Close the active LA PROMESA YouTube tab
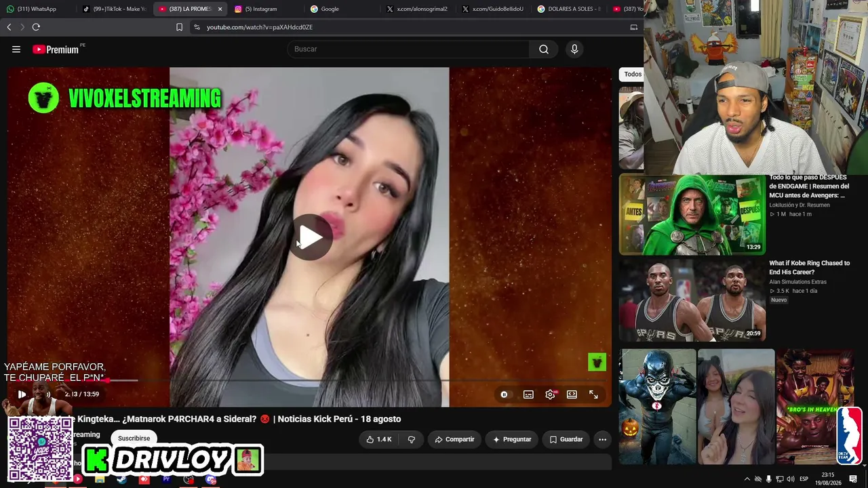The image size is (868, 488). click(220, 9)
